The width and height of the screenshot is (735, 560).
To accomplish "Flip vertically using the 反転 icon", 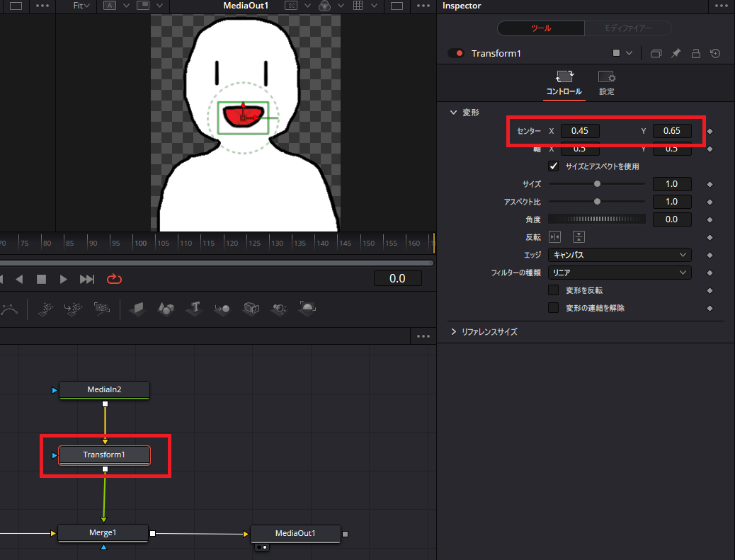I will (x=579, y=237).
